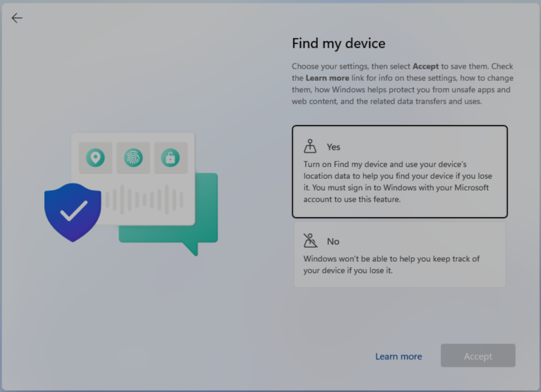Screen dimensions: 541x392
Task: Click the blue shield with checkmark
Action: [x=72, y=211]
